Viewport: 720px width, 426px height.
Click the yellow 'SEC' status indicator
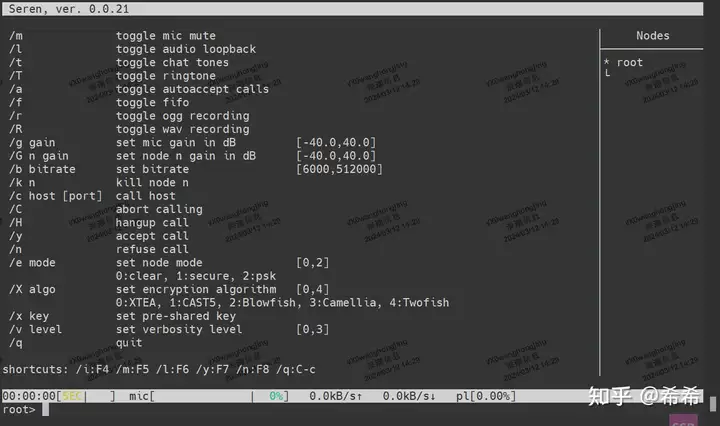72,396
